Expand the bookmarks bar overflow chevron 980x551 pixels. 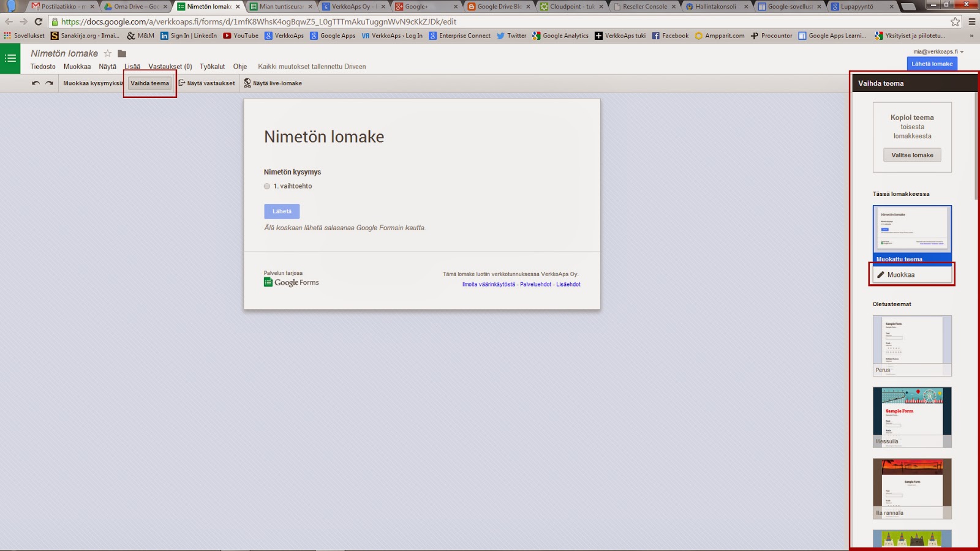pyautogui.click(x=971, y=36)
